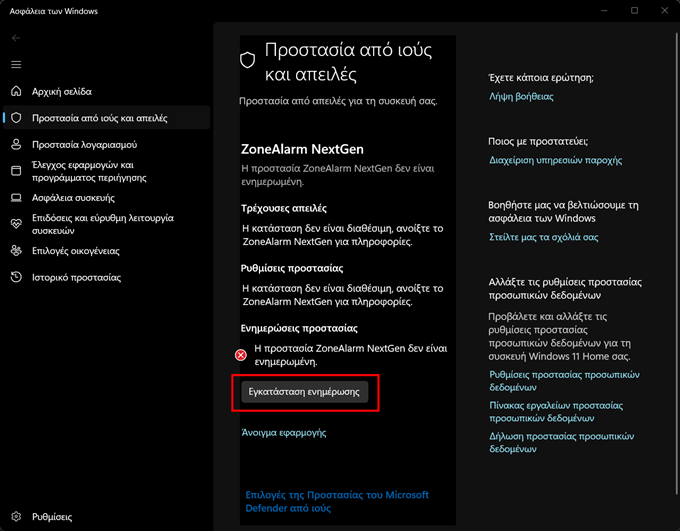The image size is (680, 531).
Task: Click Διαχείριση υπηρεσιών παροχής link
Action: click(556, 160)
